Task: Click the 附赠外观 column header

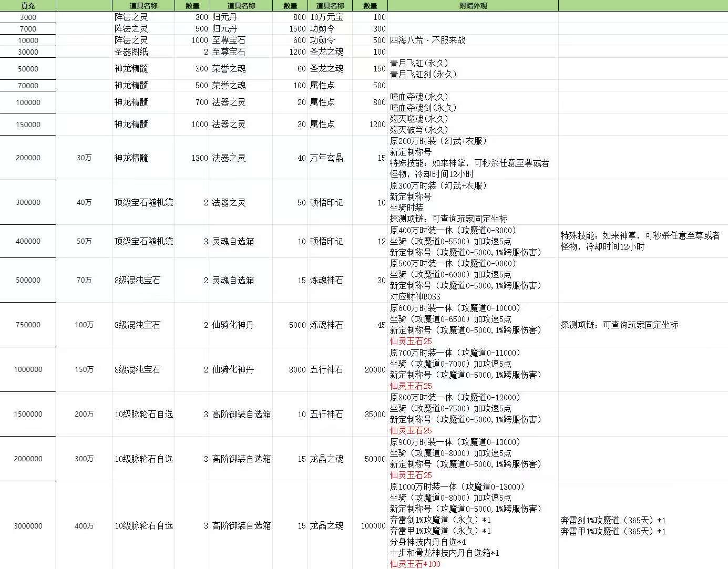Action: (x=473, y=6)
